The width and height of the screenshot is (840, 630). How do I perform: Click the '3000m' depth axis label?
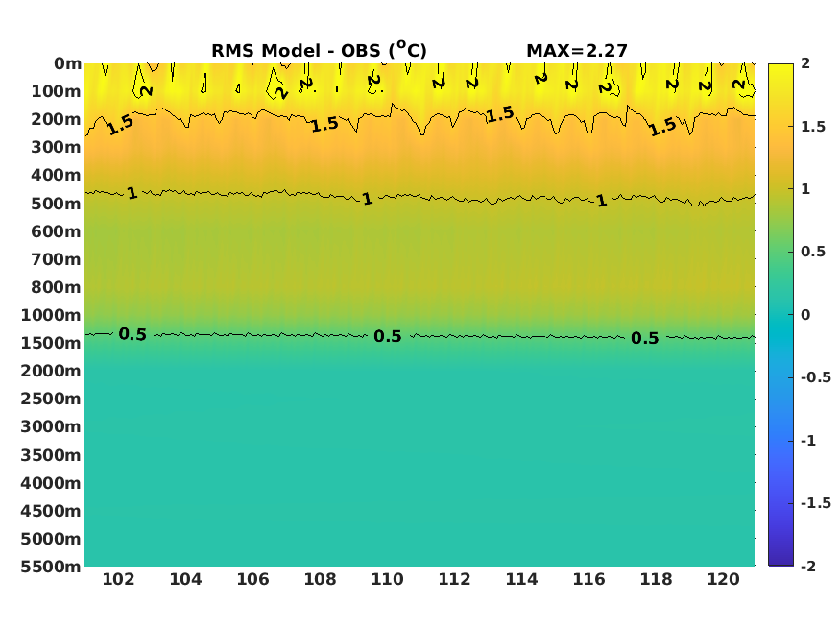(x=51, y=427)
